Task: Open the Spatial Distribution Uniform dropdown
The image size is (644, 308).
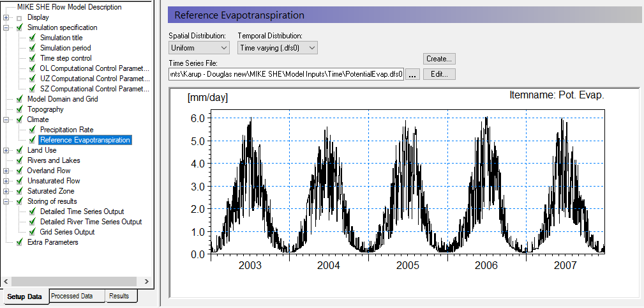Action: click(199, 48)
